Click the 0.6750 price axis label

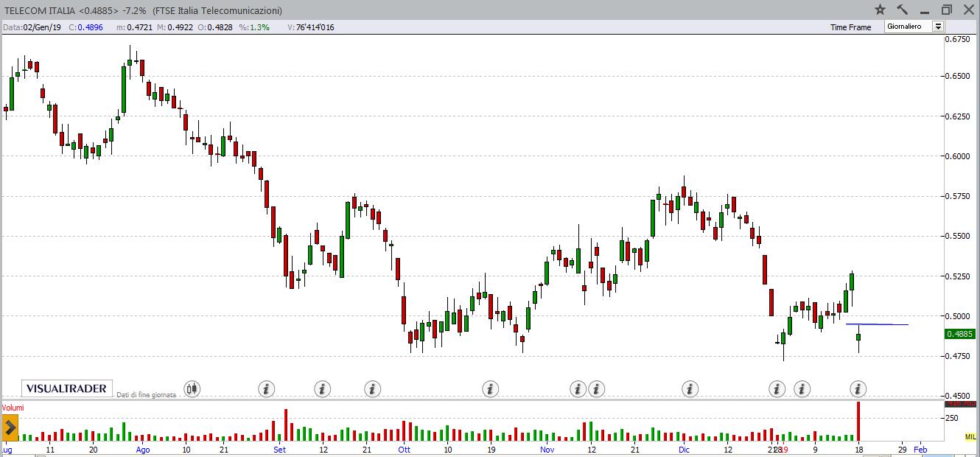957,40
